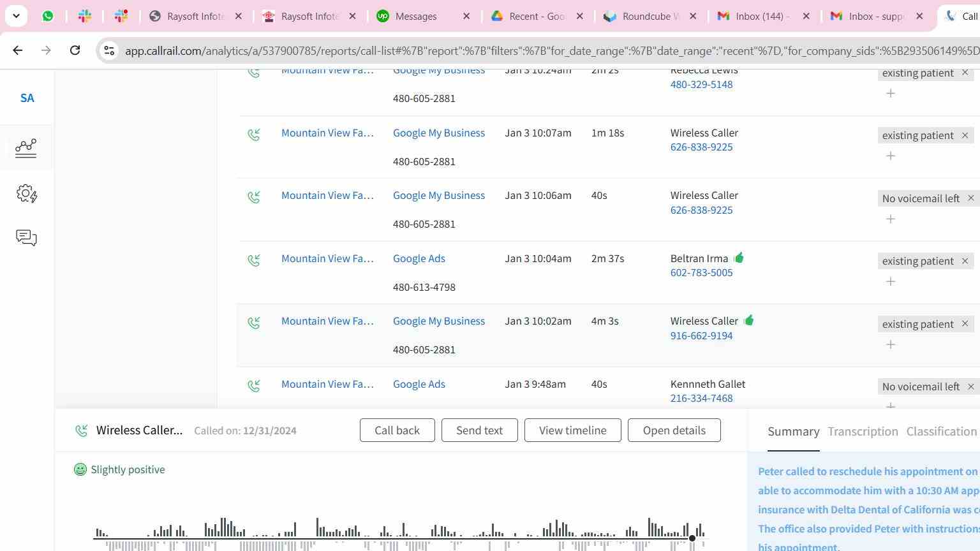
Task: Reload the CallRail page
Action: pyautogui.click(x=75, y=50)
